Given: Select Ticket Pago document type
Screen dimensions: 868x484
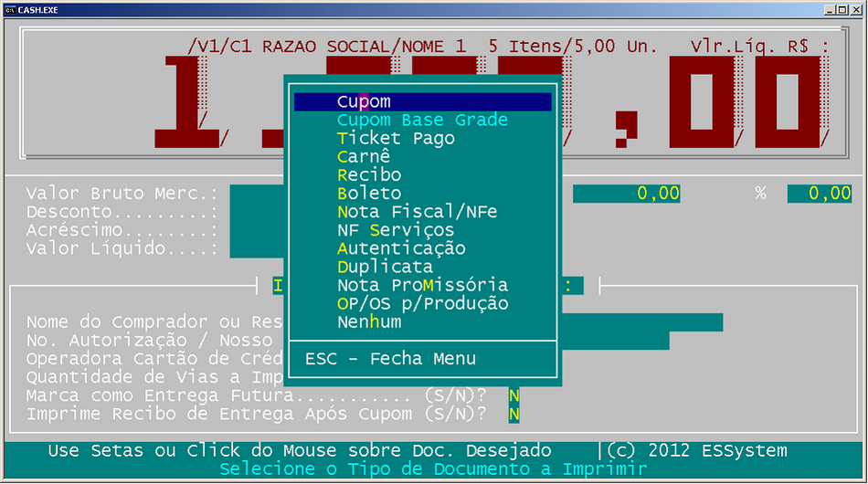Looking at the screenshot, I should click(x=396, y=139).
